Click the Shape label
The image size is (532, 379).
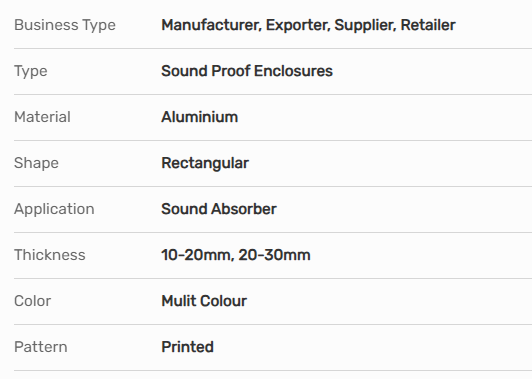click(36, 164)
